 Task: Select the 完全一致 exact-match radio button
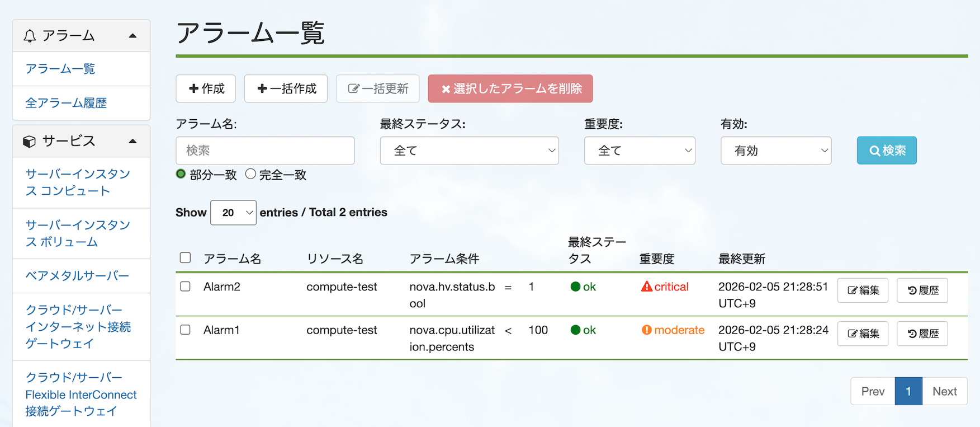(x=250, y=174)
